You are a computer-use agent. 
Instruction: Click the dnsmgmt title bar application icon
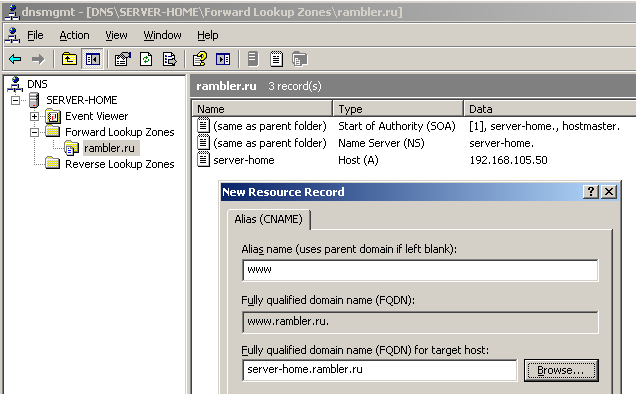coord(12,12)
